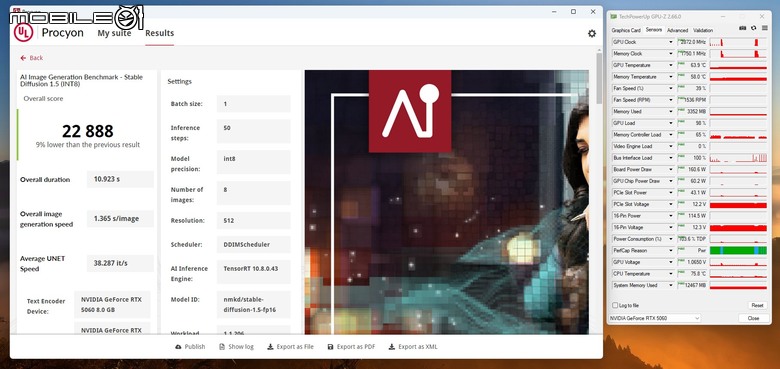The width and height of the screenshot is (780, 369).
Task: Click the 16-Pin Voltage red graph
Action: tap(738, 227)
